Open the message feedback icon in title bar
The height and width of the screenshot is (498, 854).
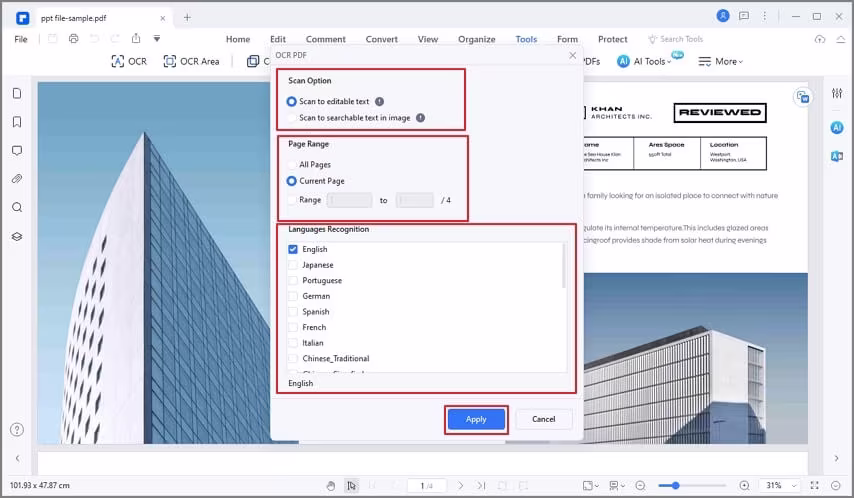pos(744,16)
